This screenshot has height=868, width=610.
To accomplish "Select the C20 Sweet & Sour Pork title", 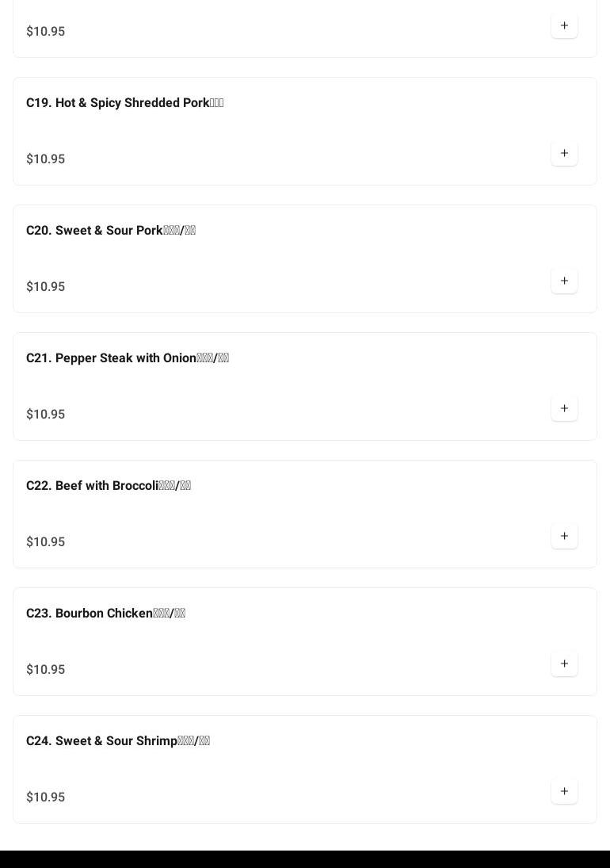I will coord(110,231).
